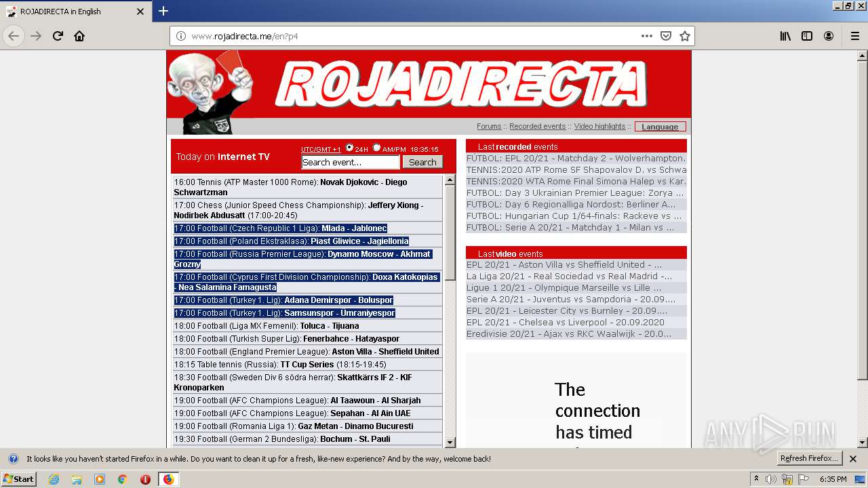Open Firefox account profile
This screenshot has height=488, width=868.
click(x=829, y=36)
